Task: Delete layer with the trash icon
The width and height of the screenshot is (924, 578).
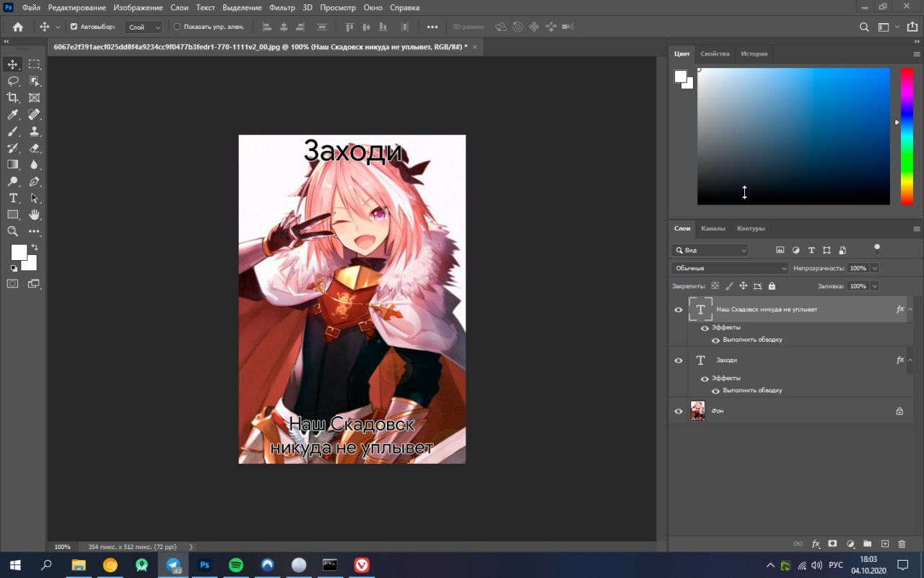Action: point(902,543)
